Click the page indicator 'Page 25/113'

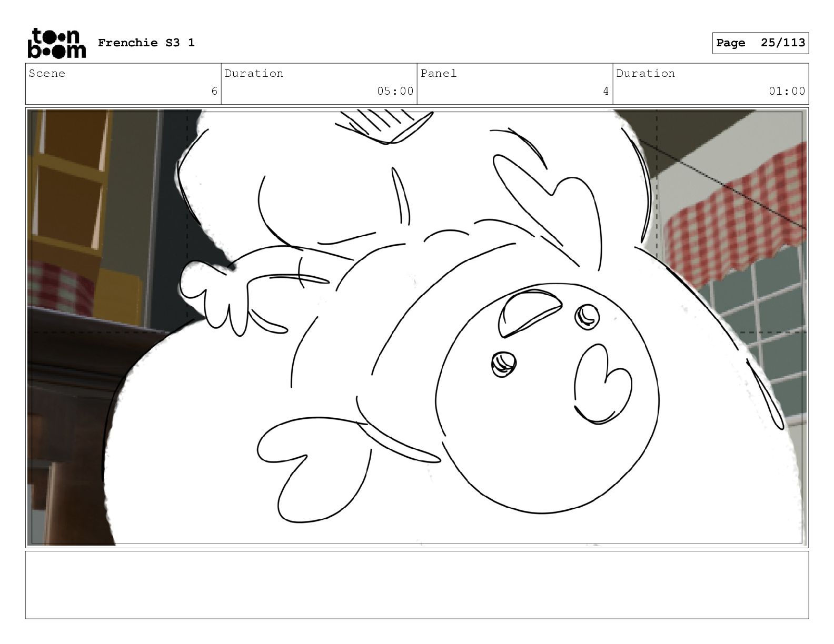(x=760, y=43)
